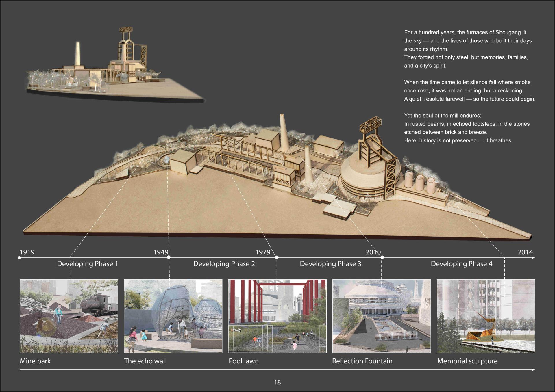Select the small model photo at top left
Image resolution: width=555 pixels, height=392 pixels.
pyautogui.click(x=116, y=65)
